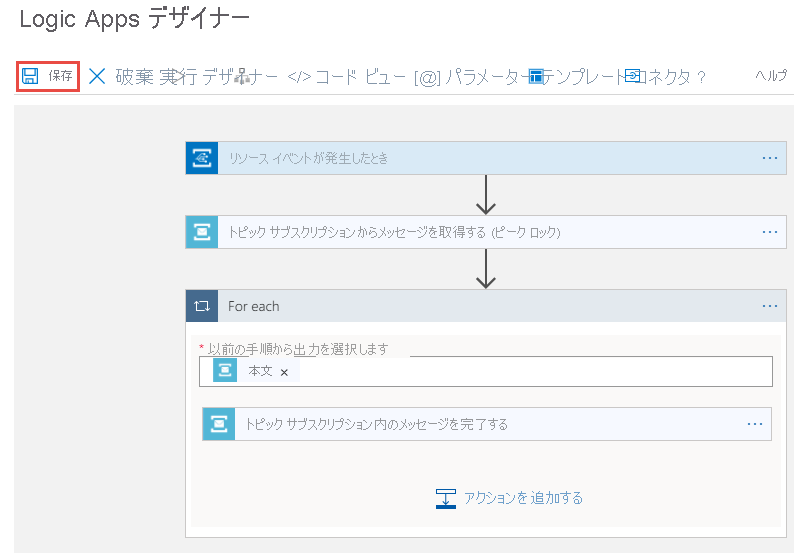Screen dimensions: 794x553
Task: Open the ellipsis menu on the リソース イベント trigger
Action: [x=770, y=159]
